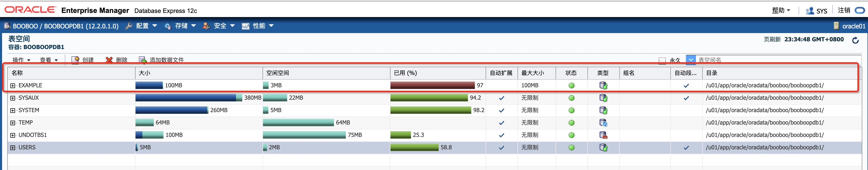Open the Actions (操作) dropdown button
868x170 pixels.
pyautogui.click(x=21, y=60)
